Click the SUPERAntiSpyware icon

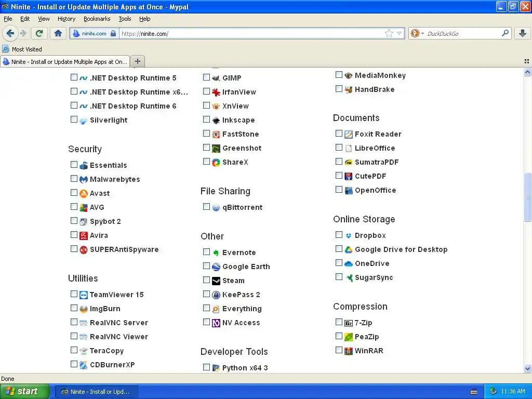click(84, 250)
